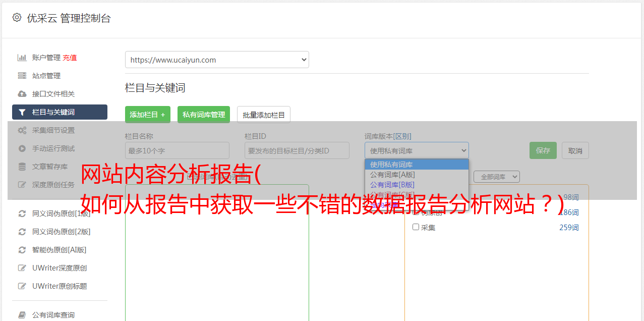Open UWriter原创标题 in the sidebar
This screenshot has height=321, width=644.
tap(60, 286)
